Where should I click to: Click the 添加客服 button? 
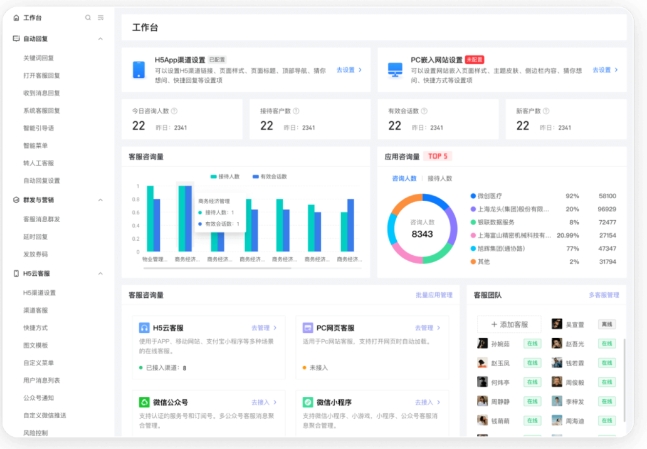(509, 325)
